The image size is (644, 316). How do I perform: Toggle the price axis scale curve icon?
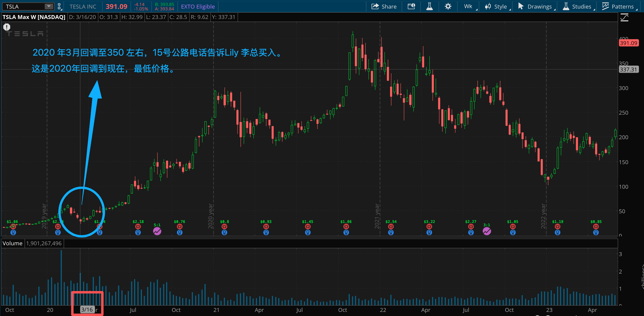(624, 17)
